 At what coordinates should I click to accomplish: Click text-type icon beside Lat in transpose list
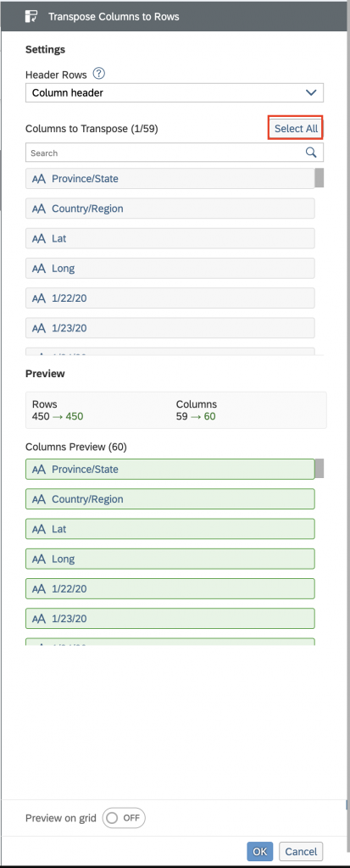click(38, 238)
